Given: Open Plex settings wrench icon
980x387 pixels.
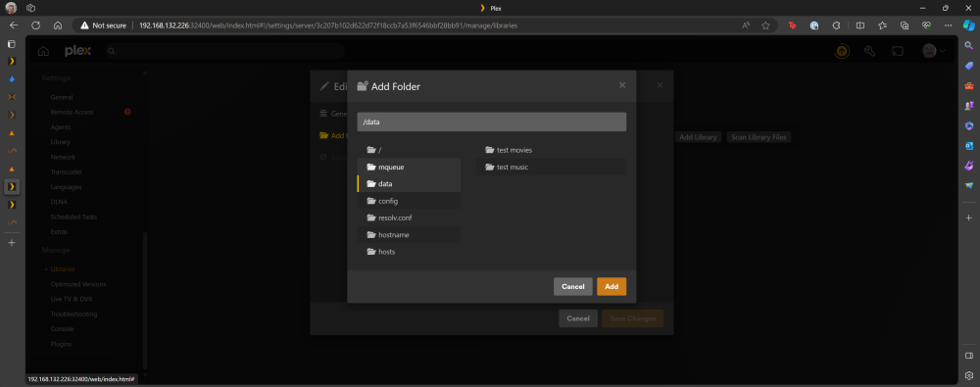Looking at the screenshot, I should [869, 51].
